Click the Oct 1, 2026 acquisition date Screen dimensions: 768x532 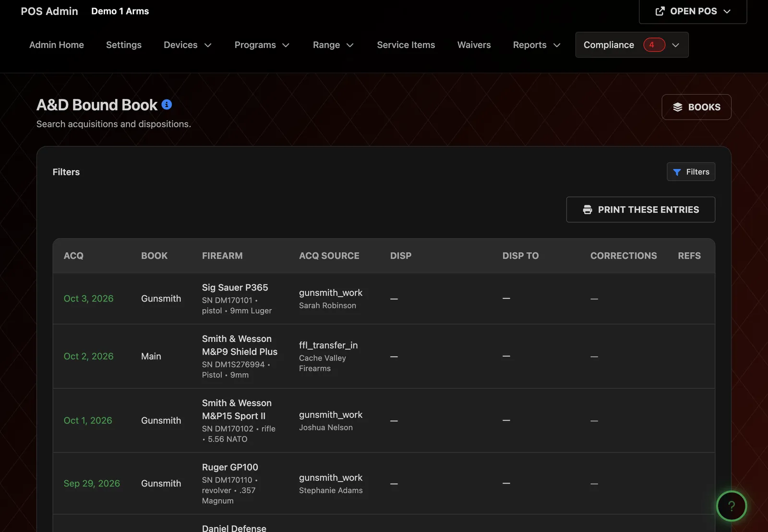tap(88, 421)
